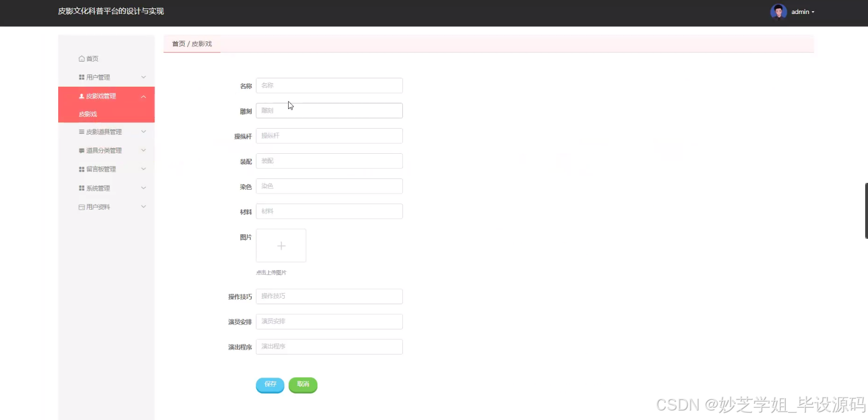The height and width of the screenshot is (420, 868).
Task: Click the admin avatar picture
Action: pyautogui.click(x=778, y=12)
